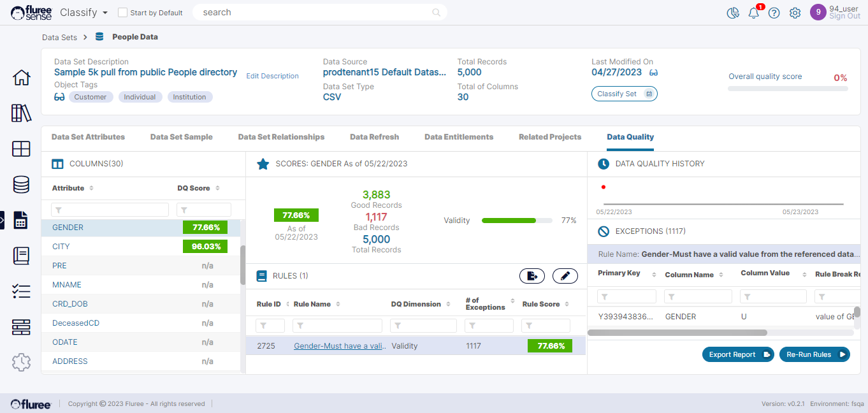Click the glasses icon under Object Tags
The image size is (868, 413).
tap(59, 97)
